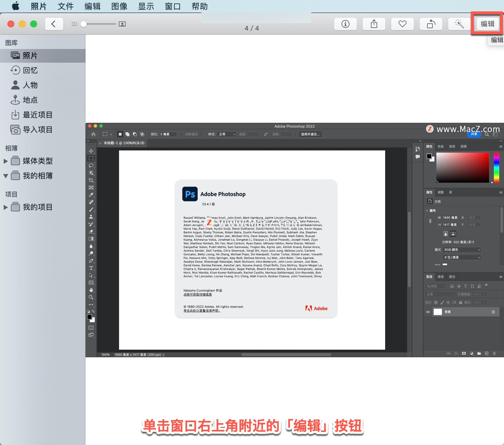This screenshot has height=445, width=504.
Task: Expand the 媒体类型 disclosure triangle
Action: (5, 161)
